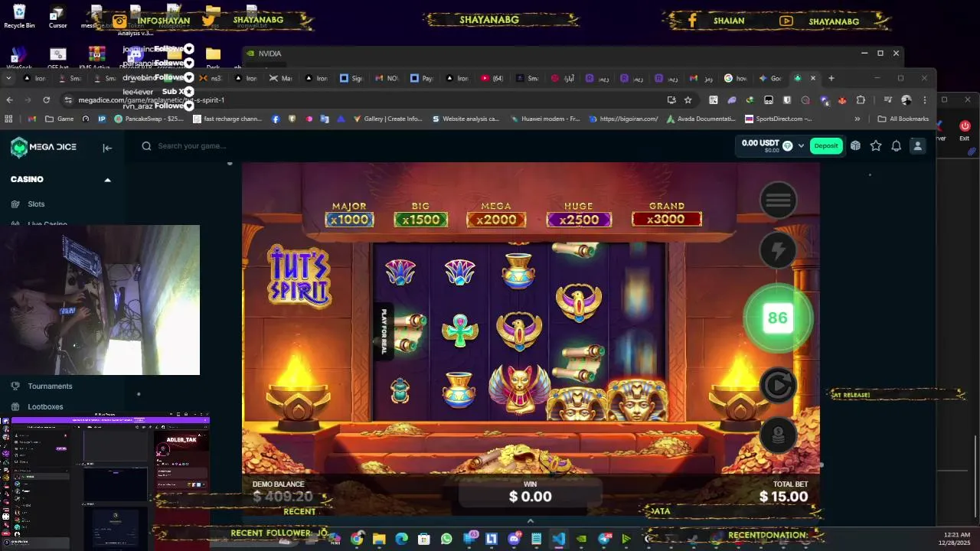Go back in the browser
Screen dimensions: 980x551
9,100
